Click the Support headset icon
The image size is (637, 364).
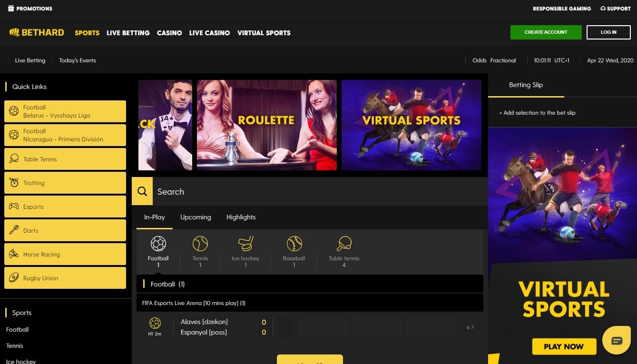(x=603, y=9)
